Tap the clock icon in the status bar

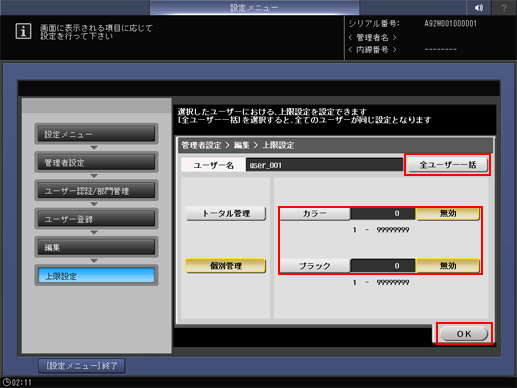pyautogui.click(x=6, y=382)
